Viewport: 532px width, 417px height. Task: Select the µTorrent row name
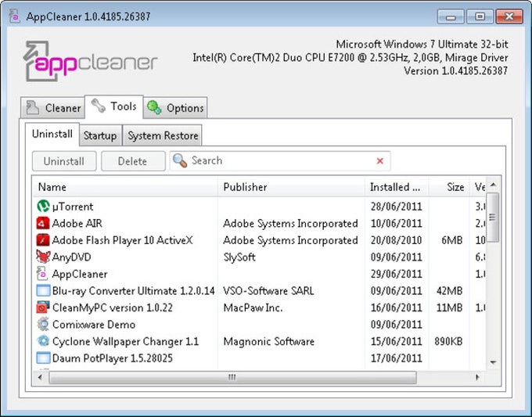point(73,207)
